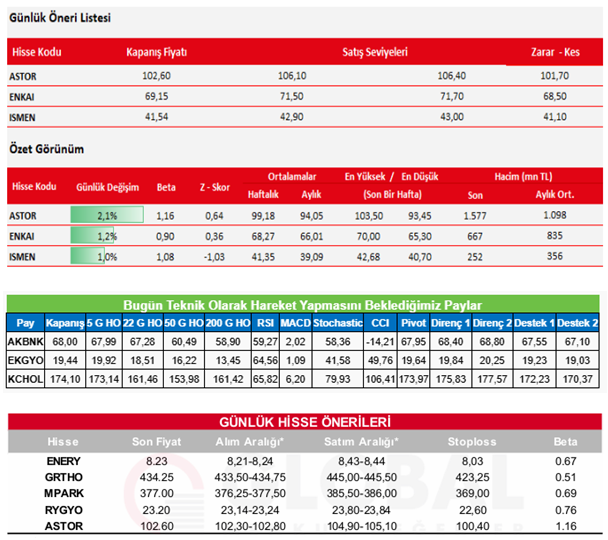
Task: Click the '200 G HO' column header
Action: tap(228, 323)
